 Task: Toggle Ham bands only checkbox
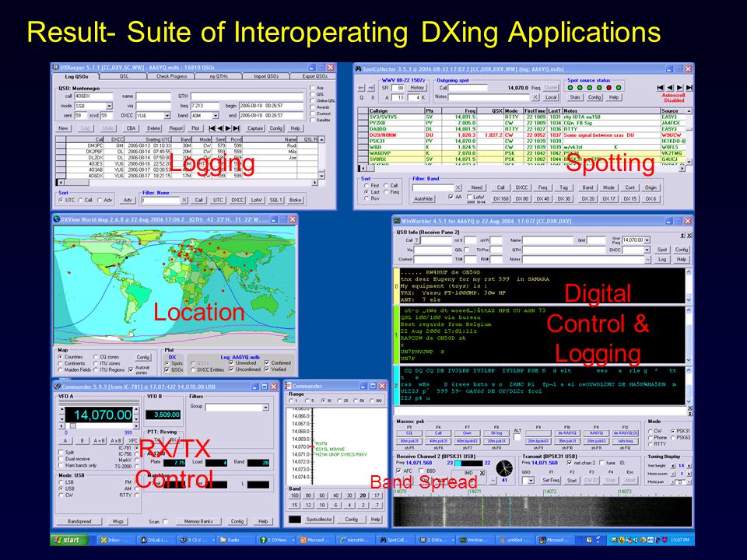(61, 466)
